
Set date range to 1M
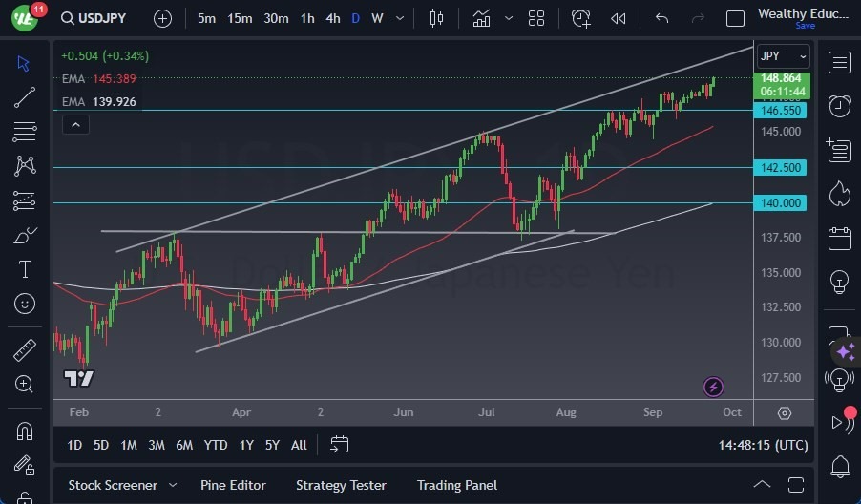pos(129,445)
